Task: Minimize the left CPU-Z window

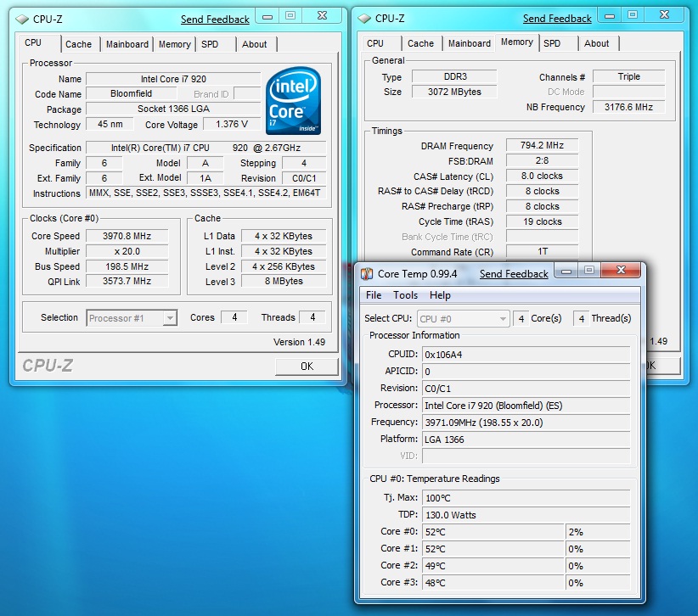Action: (x=267, y=16)
